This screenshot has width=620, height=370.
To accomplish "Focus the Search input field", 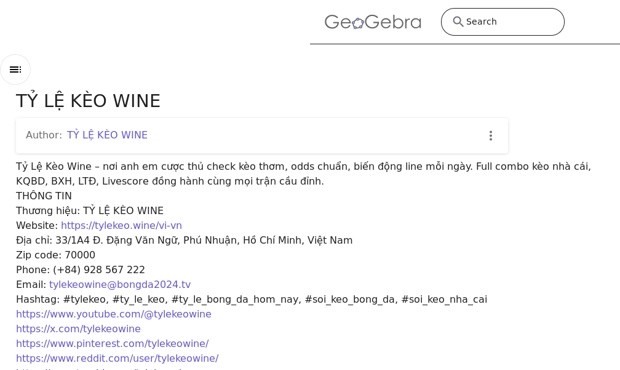I will tap(503, 22).
